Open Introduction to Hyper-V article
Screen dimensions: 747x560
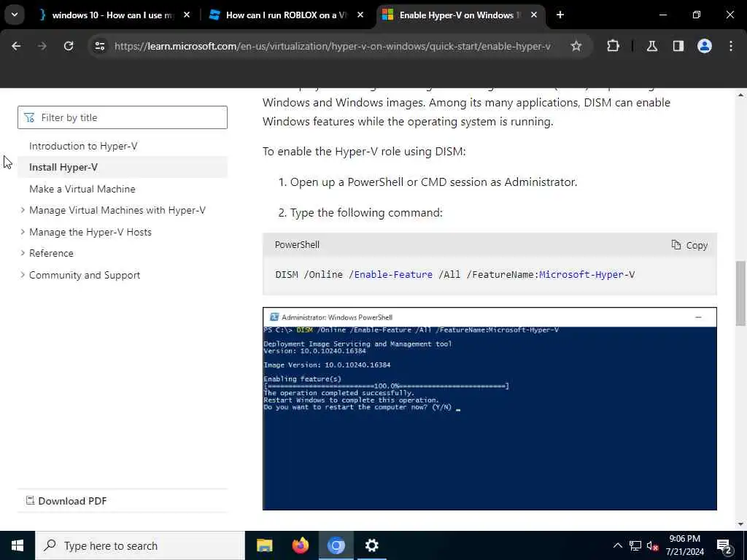point(83,146)
